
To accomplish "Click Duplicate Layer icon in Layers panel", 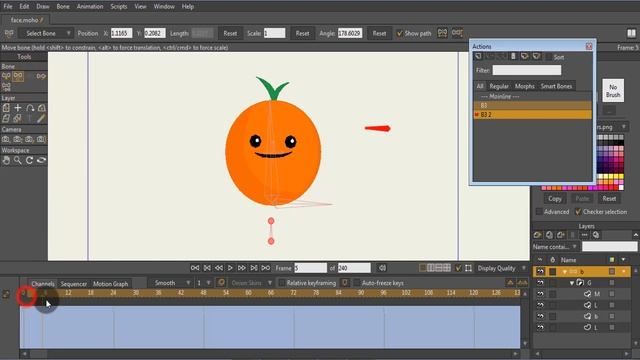I will pos(549,235).
